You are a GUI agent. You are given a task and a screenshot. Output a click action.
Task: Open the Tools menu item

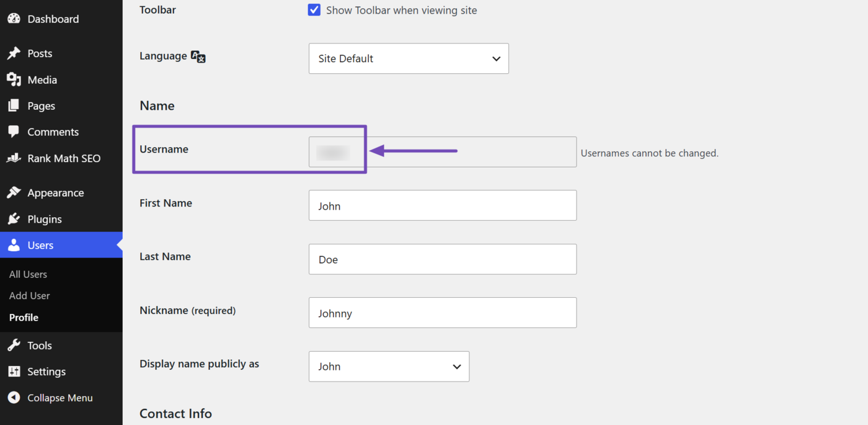61,345
